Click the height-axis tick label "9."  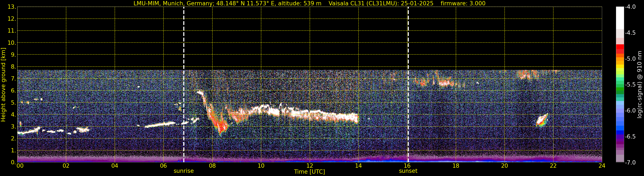pos(13,55)
